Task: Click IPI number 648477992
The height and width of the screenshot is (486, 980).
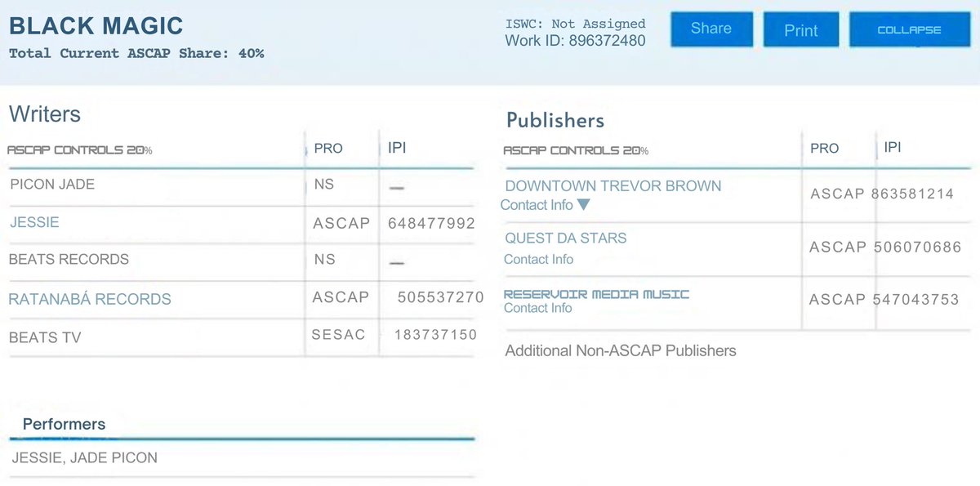Action: [431, 223]
